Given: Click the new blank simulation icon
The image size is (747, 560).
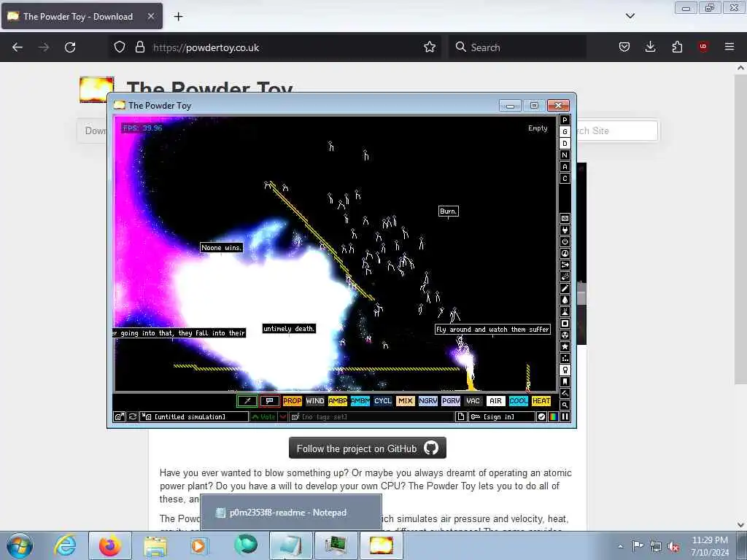Looking at the screenshot, I should coord(461,416).
